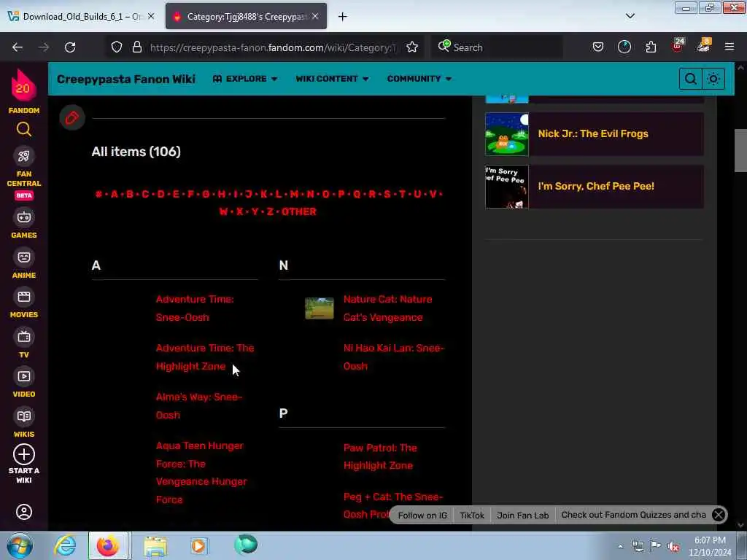Open Adventure Time: Snee-Oosh page
Image resolution: width=747 pixels, height=560 pixels.
(x=195, y=308)
